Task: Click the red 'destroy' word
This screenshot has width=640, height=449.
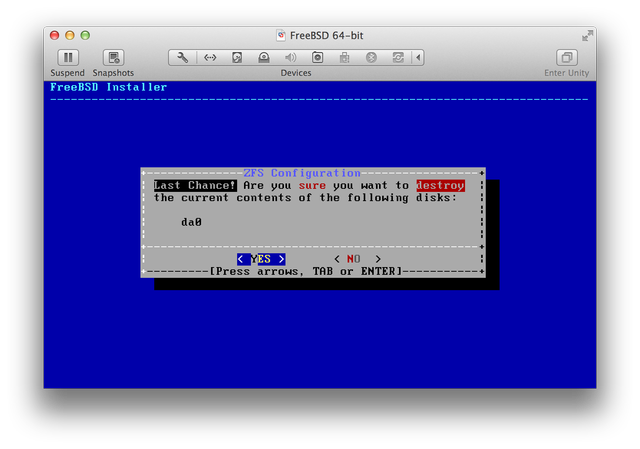Action: click(440, 185)
